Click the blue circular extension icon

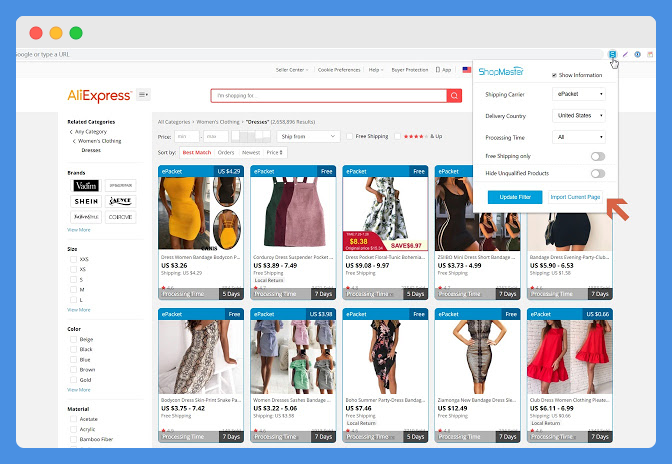(x=638, y=54)
